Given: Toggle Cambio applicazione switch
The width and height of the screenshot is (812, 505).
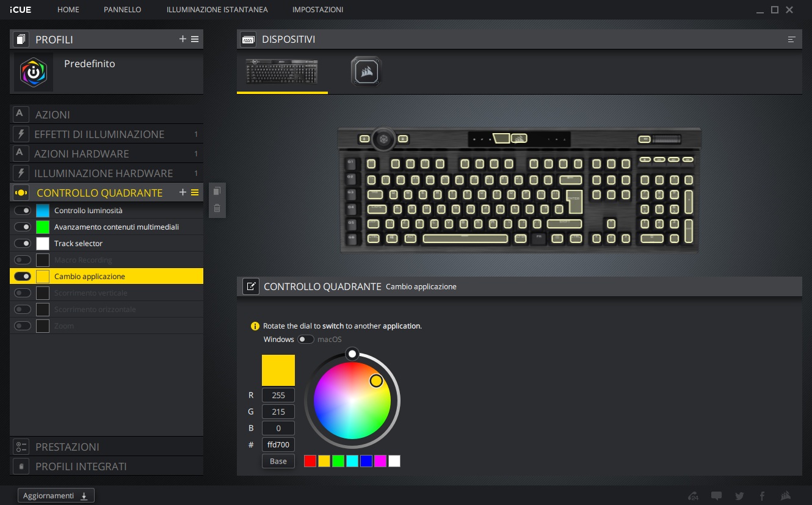Looking at the screenshot, I should click(23, 276).
